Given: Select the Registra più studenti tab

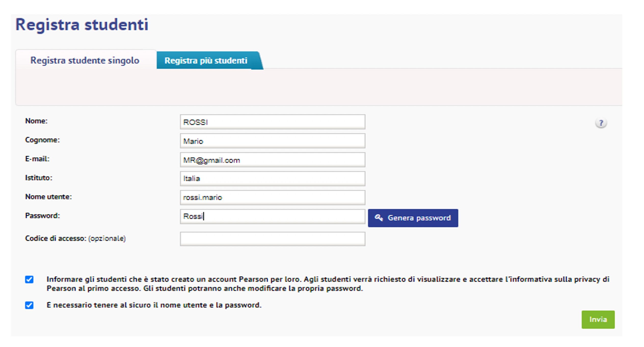Looking at the screenshot, I should click(x=206, y=61).
